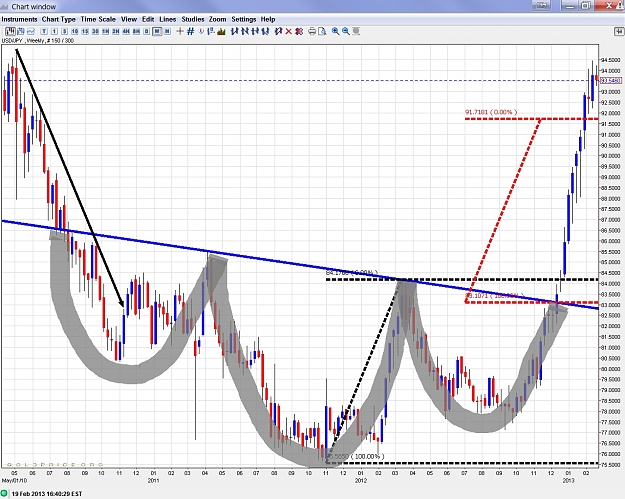
Task: Switch to 15-minute time scale button
Action: click(85, 31)
